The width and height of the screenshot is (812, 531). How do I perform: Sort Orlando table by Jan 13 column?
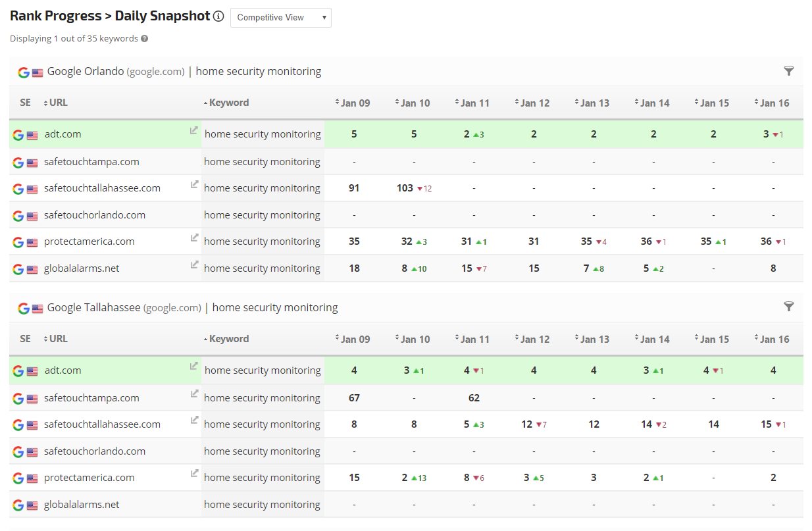click(x=592, y=103)
